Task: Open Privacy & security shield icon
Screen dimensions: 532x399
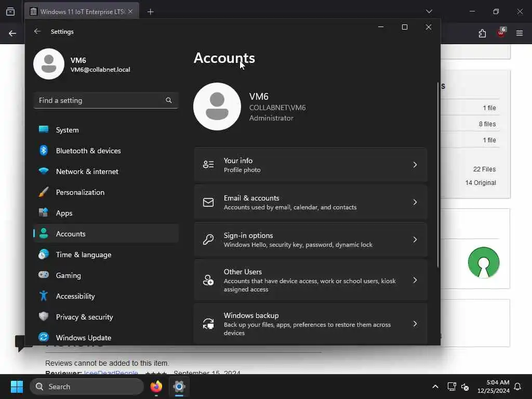Action: (x=44, y=316)
